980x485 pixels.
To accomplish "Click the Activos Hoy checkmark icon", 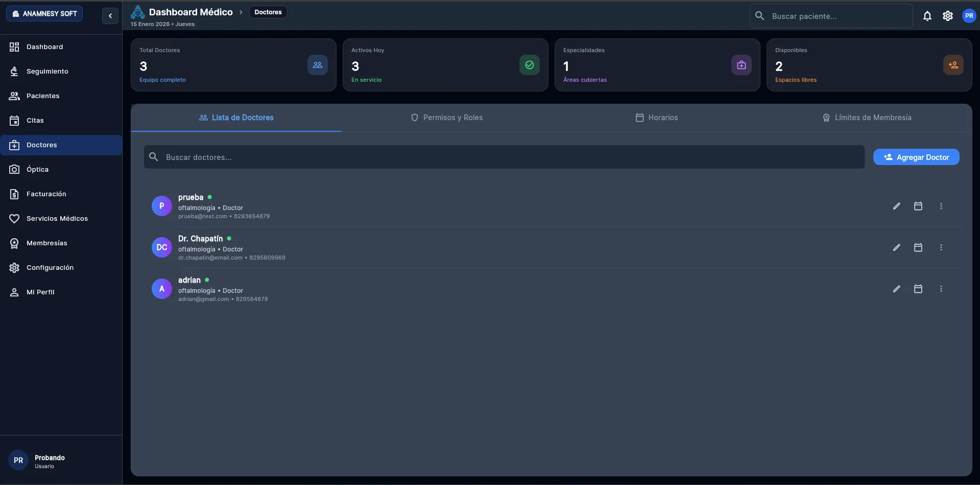I will pos(530,65).
